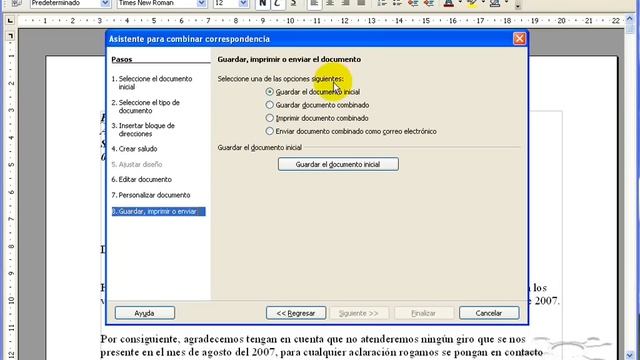The image size is (640, 360).
Task: Open the paragraph style dropdown (Predeterminado)
Action: 105,4
